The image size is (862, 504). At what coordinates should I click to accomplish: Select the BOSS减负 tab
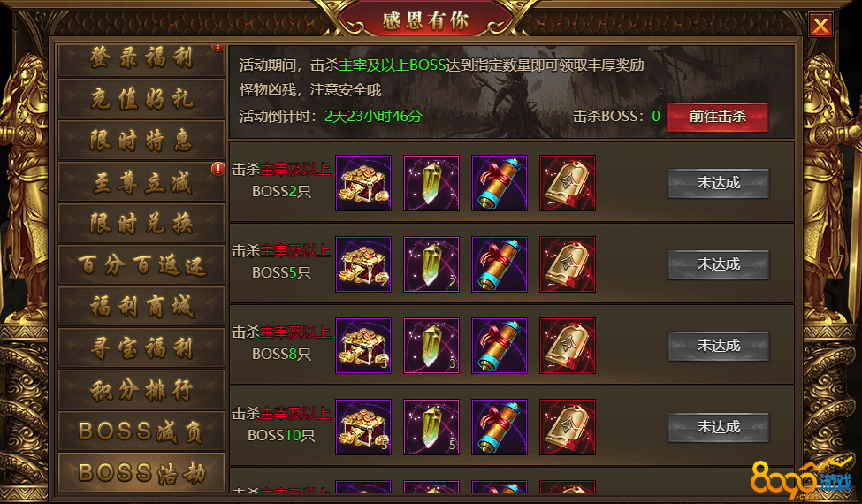(x=141, y=431)
